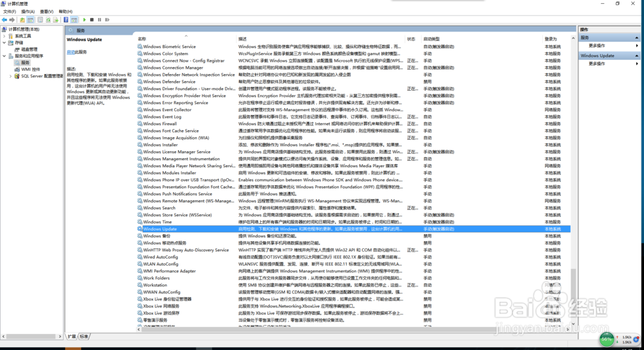This screenshot has width=644, height=350.
Task: Switch to the 扩展 tab
Action: 72,336
